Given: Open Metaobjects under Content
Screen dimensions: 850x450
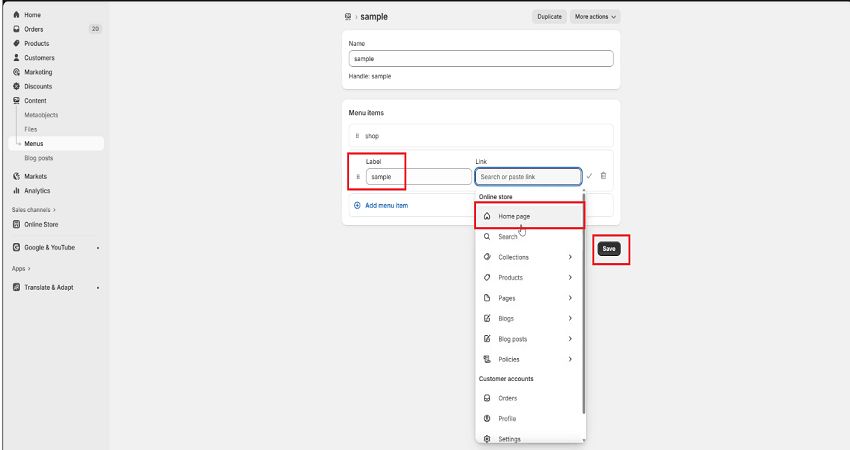Looking at the screenshot, I should pos(41,115).
